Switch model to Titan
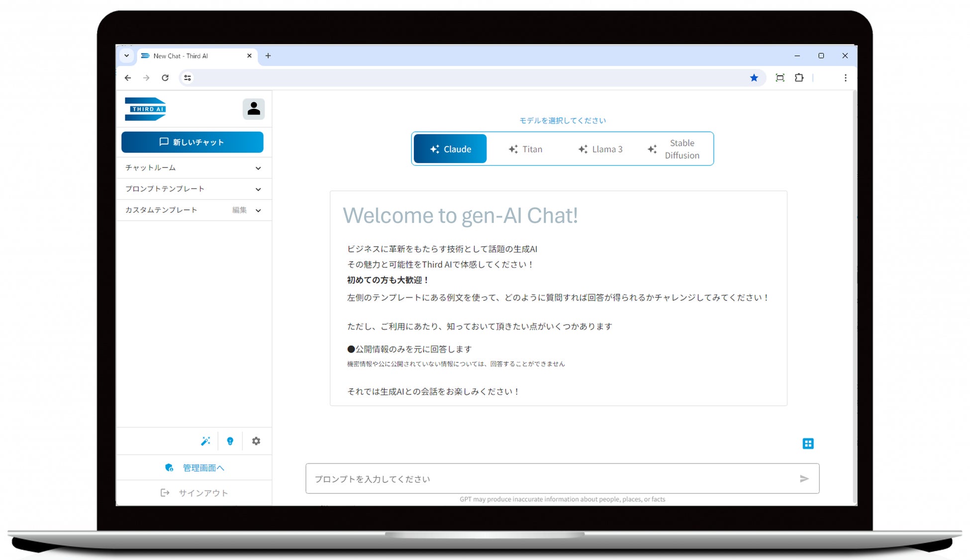Image resolution: width=970 pixels, height=560 pixels. tap(525, 149)
